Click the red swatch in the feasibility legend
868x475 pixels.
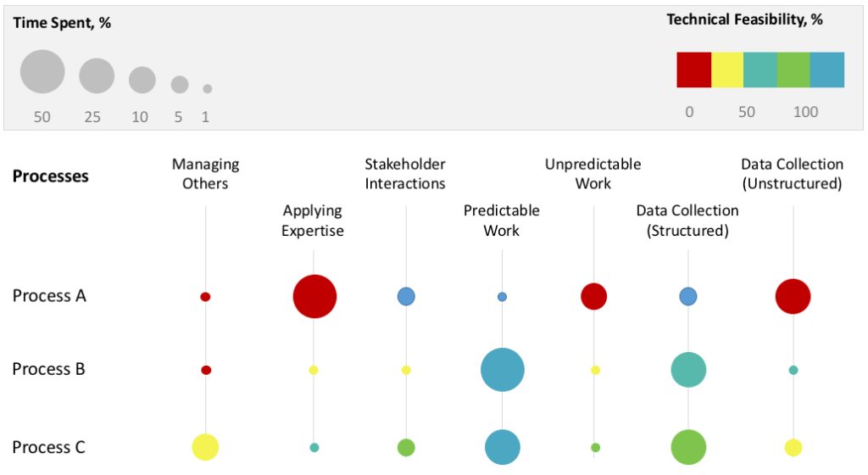693,70
